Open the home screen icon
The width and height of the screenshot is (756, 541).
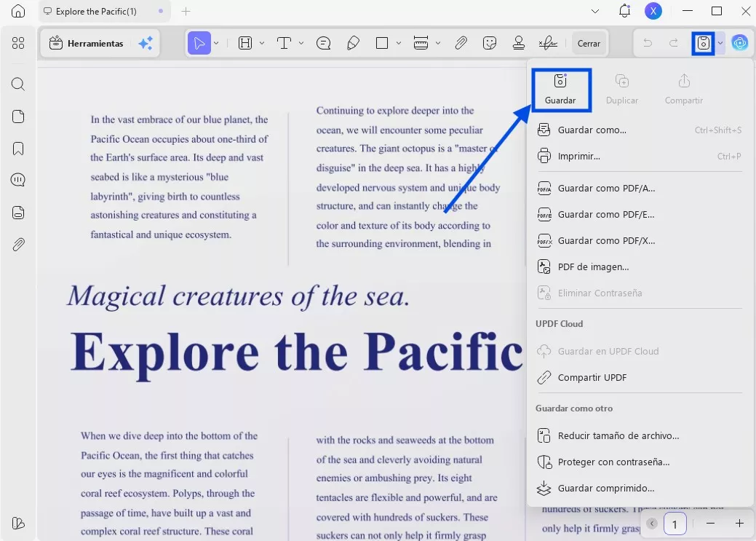click(18, 11)
